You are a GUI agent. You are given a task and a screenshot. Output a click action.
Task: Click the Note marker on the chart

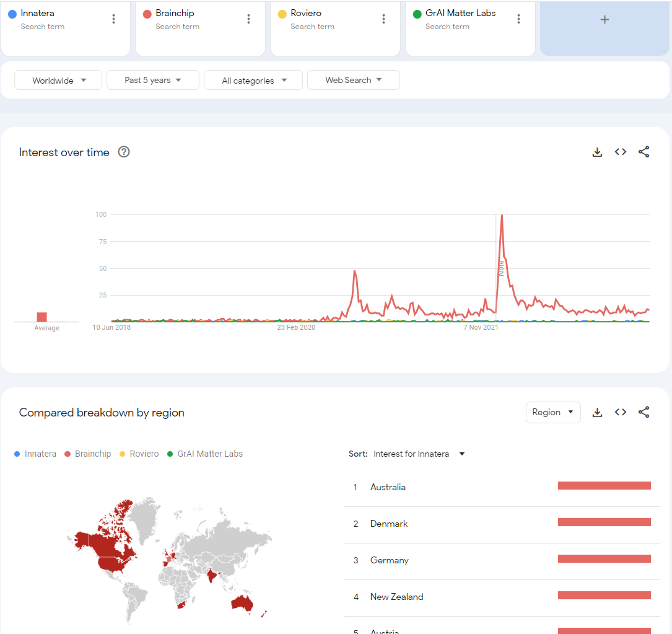click(x=500, y=268)
